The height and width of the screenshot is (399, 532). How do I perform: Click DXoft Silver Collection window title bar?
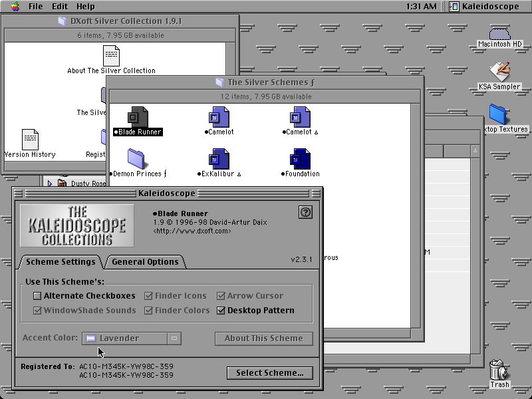pyautogui.click(x=120, y=21)
